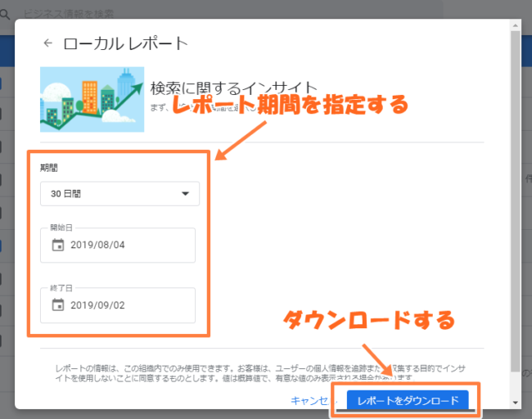Open the calendar for the 終了日 field
Viewport: 532px width, 419px height.
click(57, 304)
